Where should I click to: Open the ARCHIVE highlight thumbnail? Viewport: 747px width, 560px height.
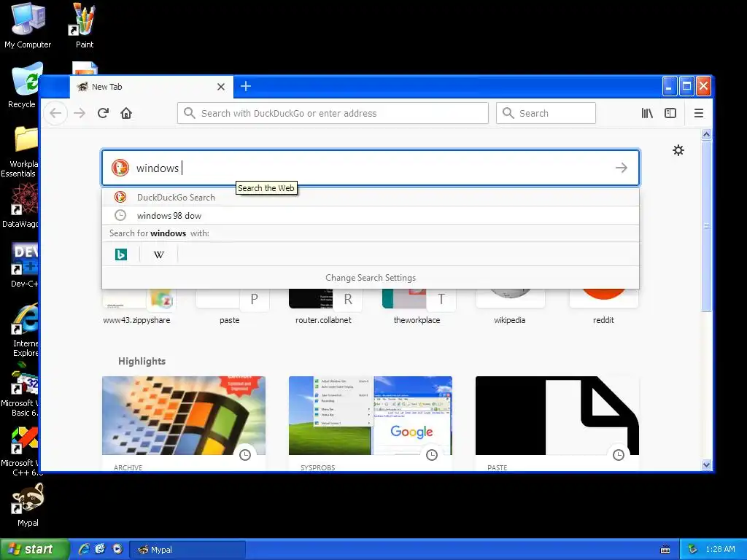(x=184, y=416)
